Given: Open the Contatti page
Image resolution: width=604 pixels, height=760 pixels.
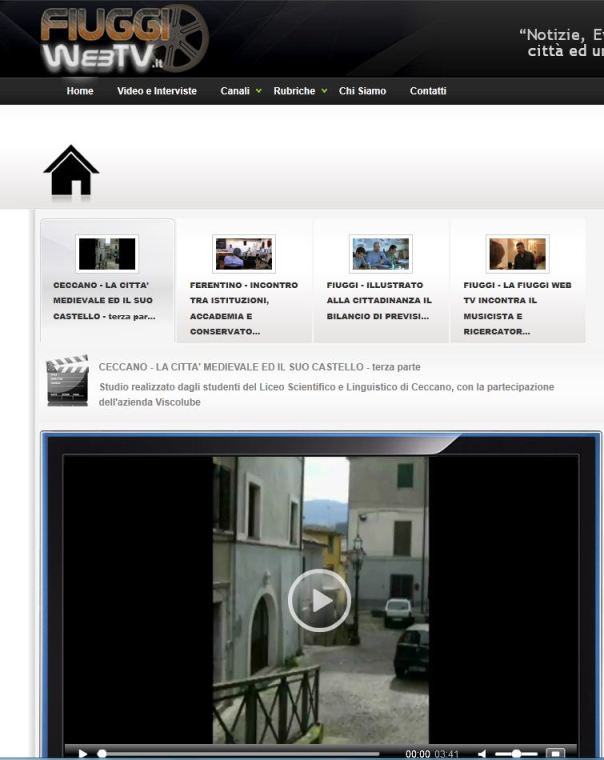Looking at the screenshot, I should tap(428, 91).
